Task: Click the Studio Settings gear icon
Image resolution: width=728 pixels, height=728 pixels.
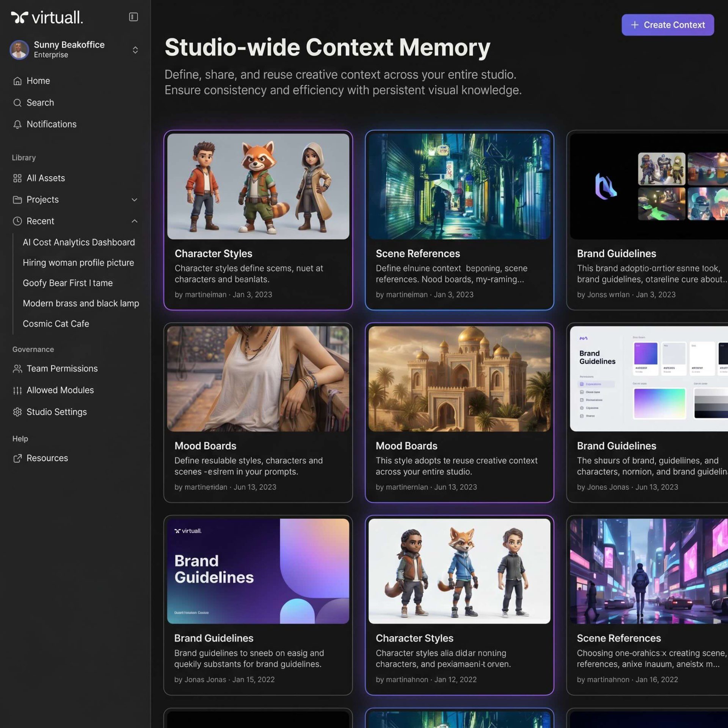Action: coord(17,412)
